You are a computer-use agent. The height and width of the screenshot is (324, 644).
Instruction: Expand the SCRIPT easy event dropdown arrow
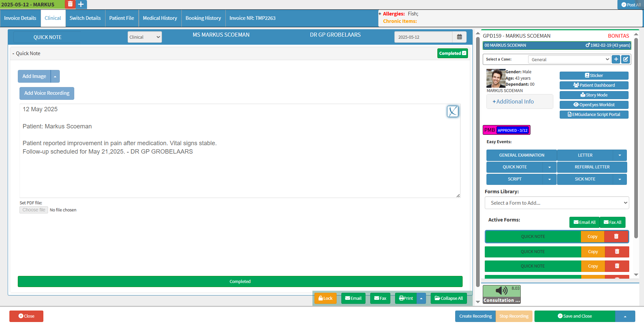(x=550, y=179)
